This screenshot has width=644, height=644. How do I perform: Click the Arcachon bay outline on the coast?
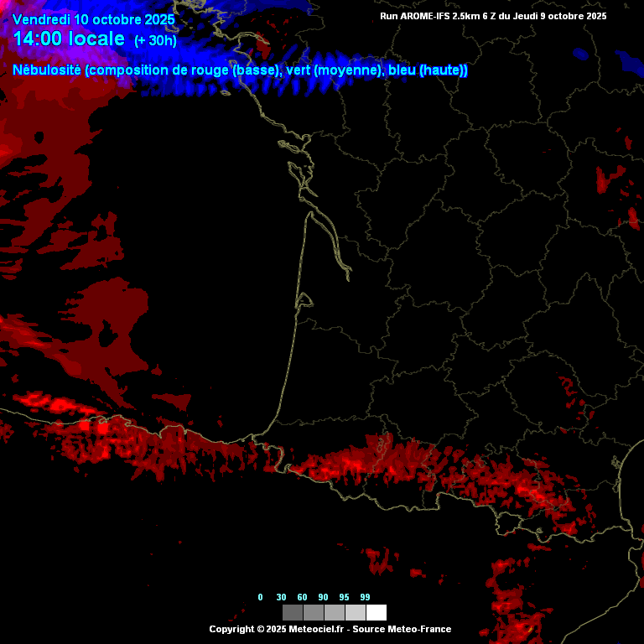[304, 300]
